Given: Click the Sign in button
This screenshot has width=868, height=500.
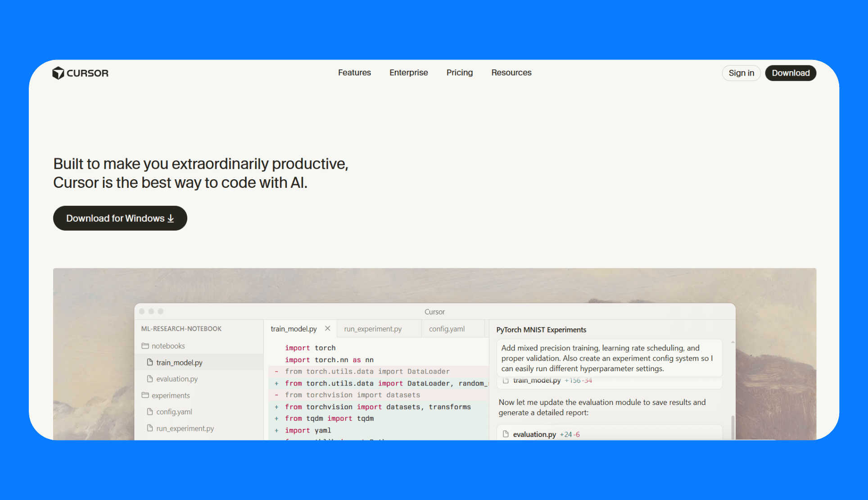Looking at the screenshot, I should 741,73.
